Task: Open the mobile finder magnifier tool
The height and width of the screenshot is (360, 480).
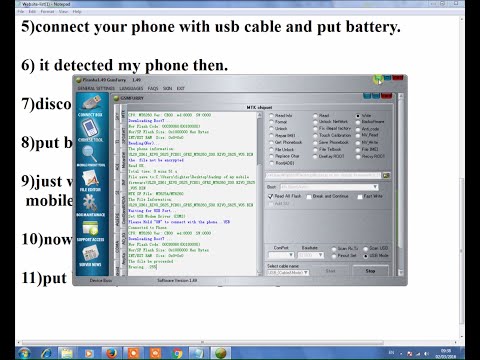Action: tap(90, 156)
